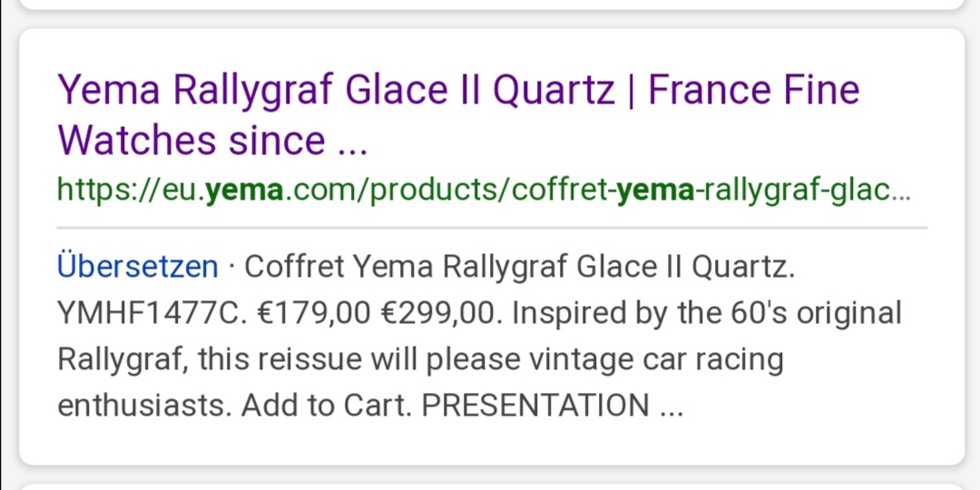Open the Yema Rallygraf Glace II Quartz result title
Image resolution: width=980 pixels, height=490 pixels.
[336, 91]
